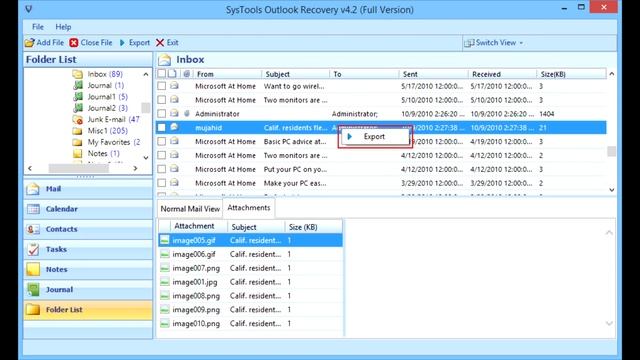Select attachment image006.gif

point(250,254)
